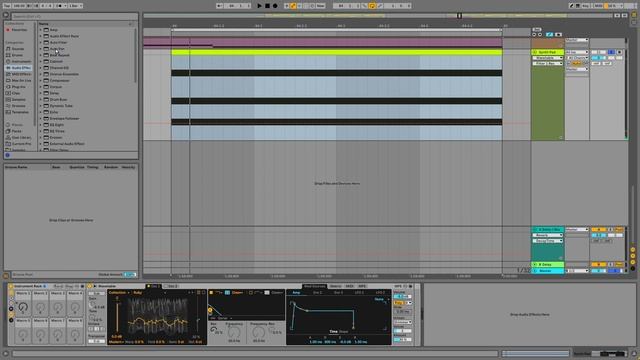
Task: Switch to the Osc 1 tab
Action: (153, 286)
